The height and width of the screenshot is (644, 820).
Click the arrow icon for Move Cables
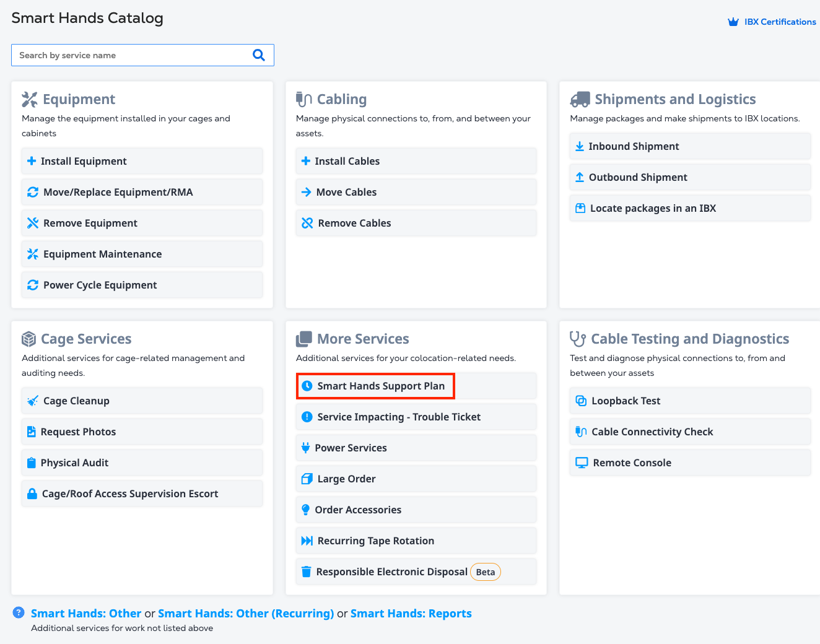pos(307,192)
